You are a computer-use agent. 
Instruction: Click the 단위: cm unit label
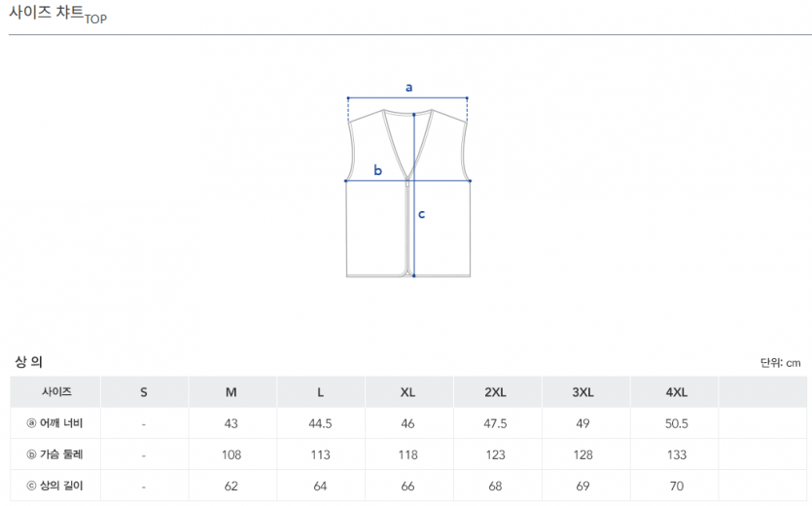[780, 363]
